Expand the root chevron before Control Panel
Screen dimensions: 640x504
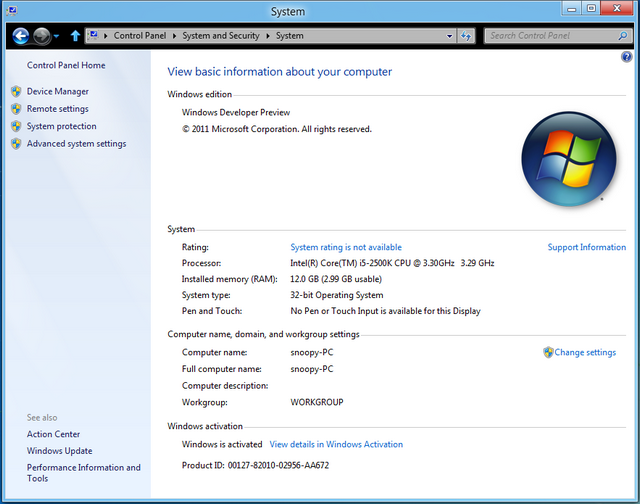[x=106, y=36]
